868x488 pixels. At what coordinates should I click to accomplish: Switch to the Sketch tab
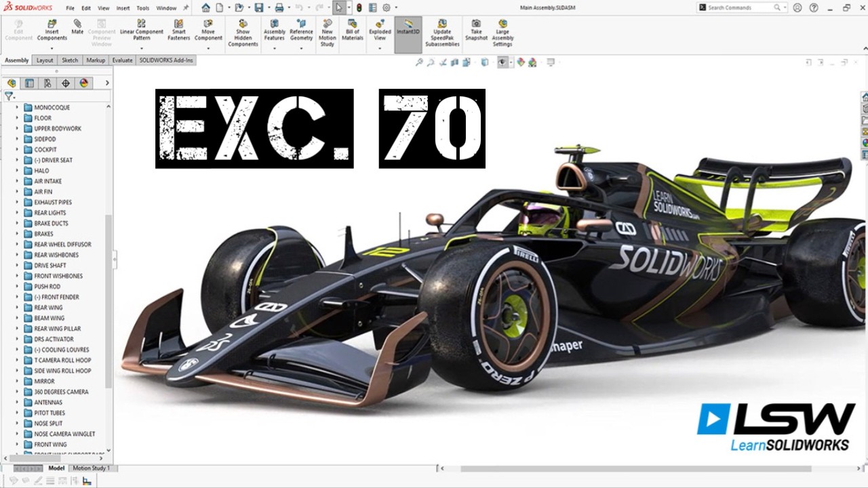pyautogui.click(x=70, y=60)
